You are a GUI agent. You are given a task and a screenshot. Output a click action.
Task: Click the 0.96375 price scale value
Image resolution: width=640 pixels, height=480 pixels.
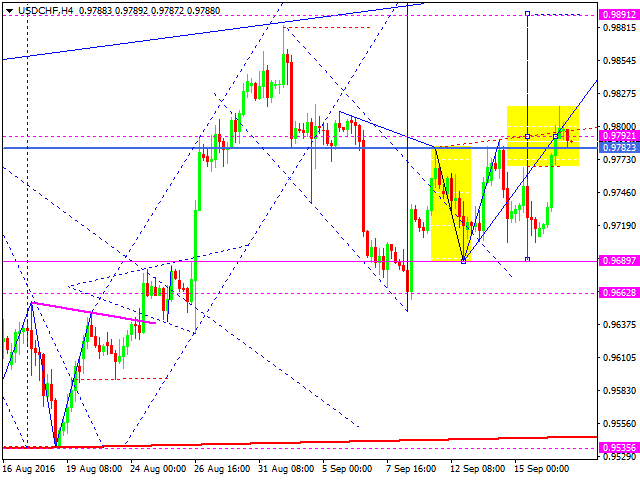(619, 324)
